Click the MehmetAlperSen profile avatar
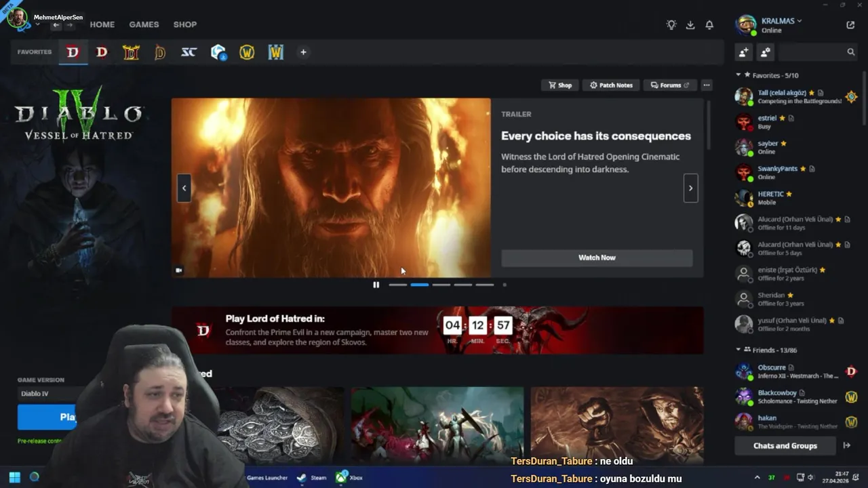The height and width of the screenshot is (488, 868). pos(18,19)
